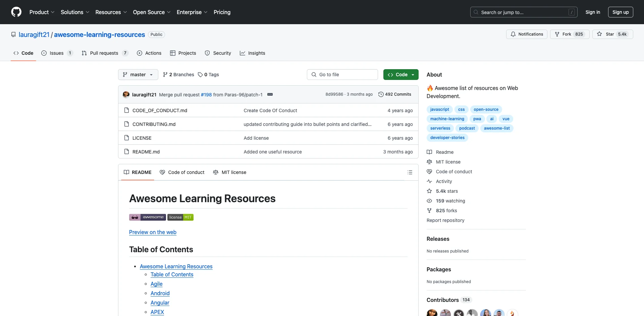
Task: Open the awesome-learning-resources repo name link
Action: [x=100, y=35]
